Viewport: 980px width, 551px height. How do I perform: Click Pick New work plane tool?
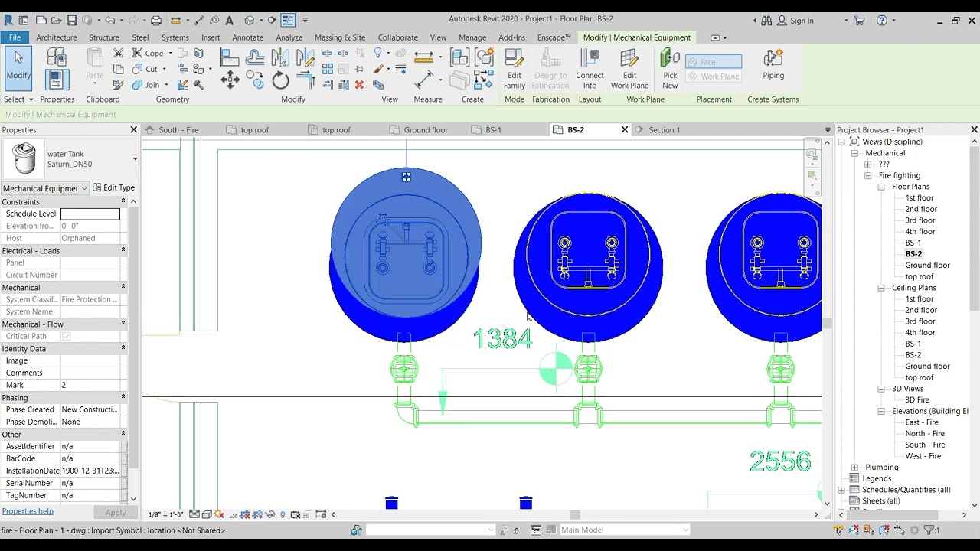pyautogui.click(x=670, y=69)
